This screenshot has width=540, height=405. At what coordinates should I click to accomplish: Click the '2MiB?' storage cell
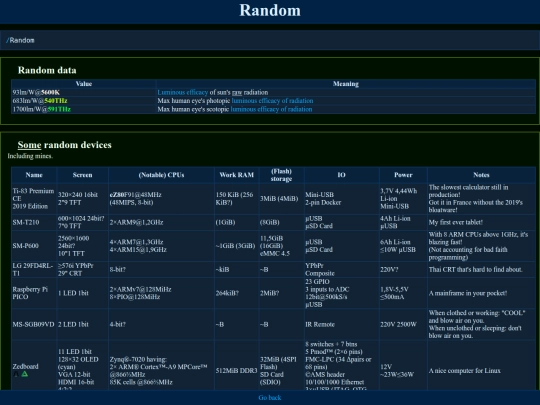(x=281, y=293)
